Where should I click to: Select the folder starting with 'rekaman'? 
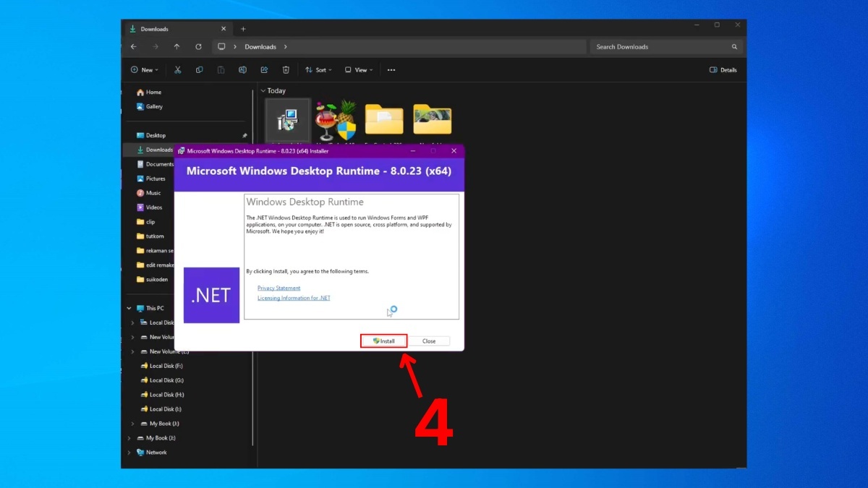(155, 251)
